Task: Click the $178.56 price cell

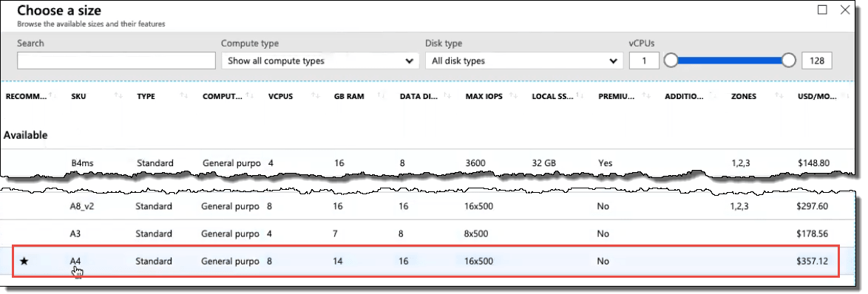Action: [x=812, y=233]
